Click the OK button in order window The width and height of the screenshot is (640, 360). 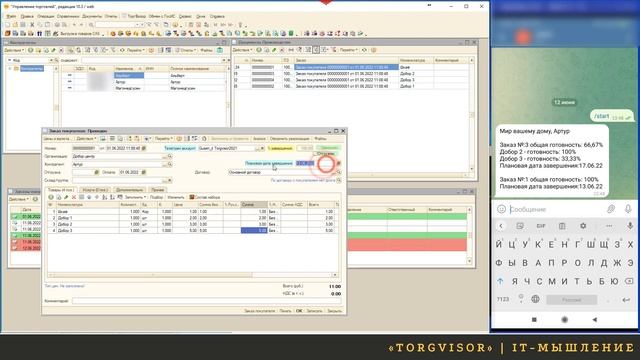click(299, 311)
